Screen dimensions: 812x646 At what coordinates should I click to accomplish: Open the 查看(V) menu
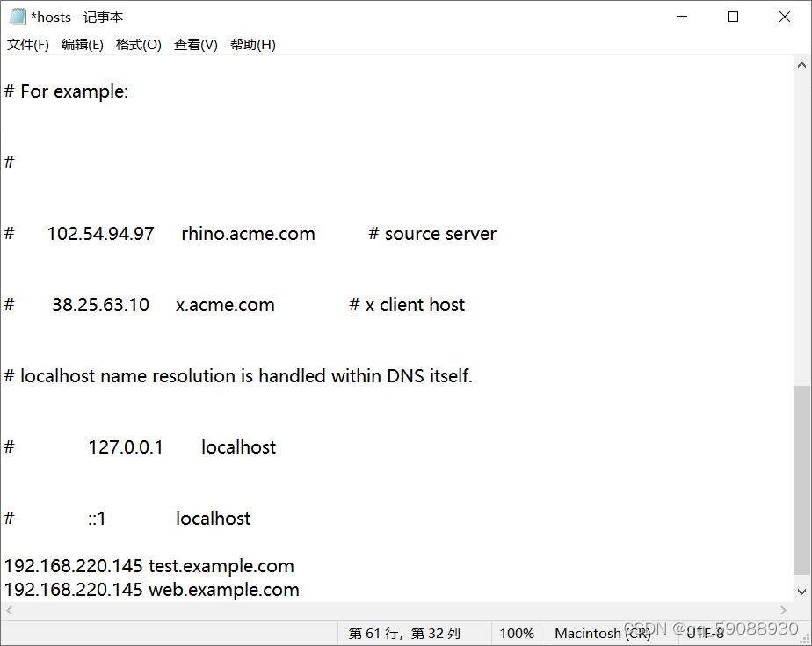pos(196,45)
